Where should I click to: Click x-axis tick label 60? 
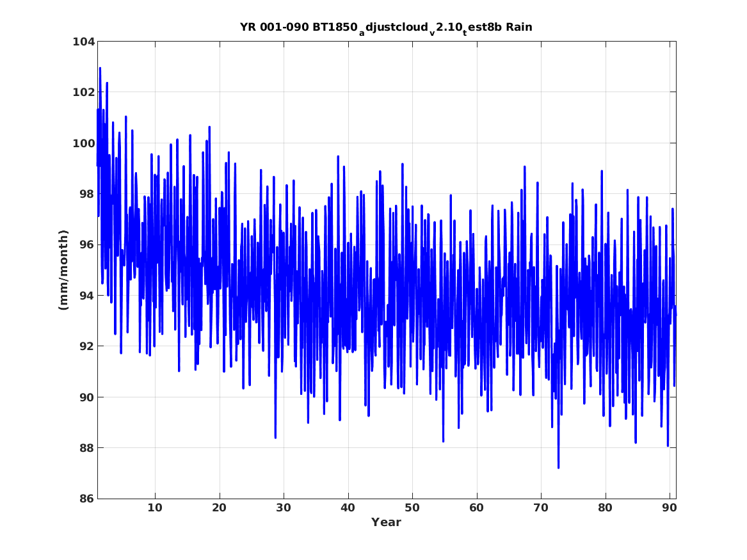(476, 508)
